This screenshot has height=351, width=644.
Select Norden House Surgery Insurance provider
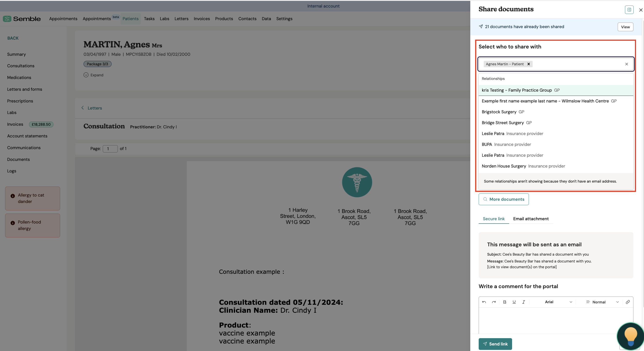click(556, 166)
